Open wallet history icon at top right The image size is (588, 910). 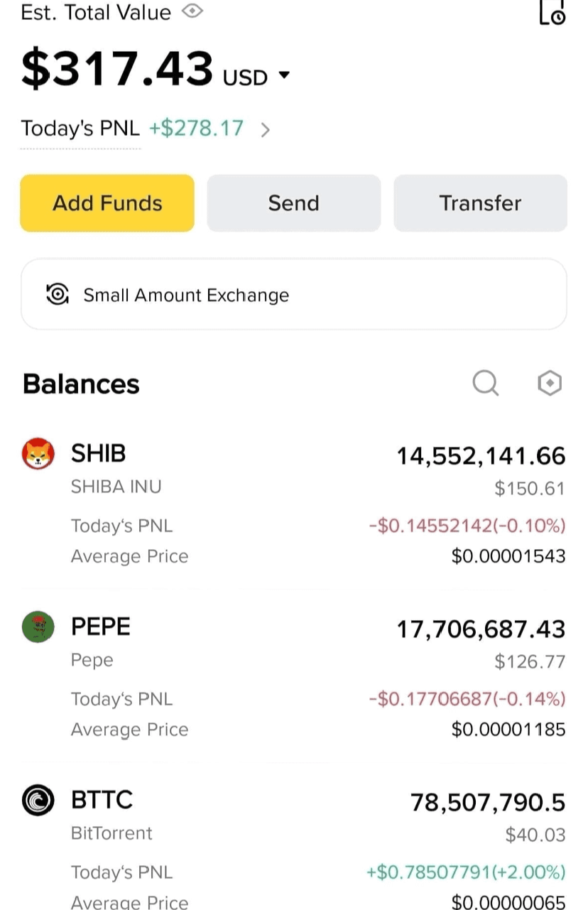[x=552, y=11]
